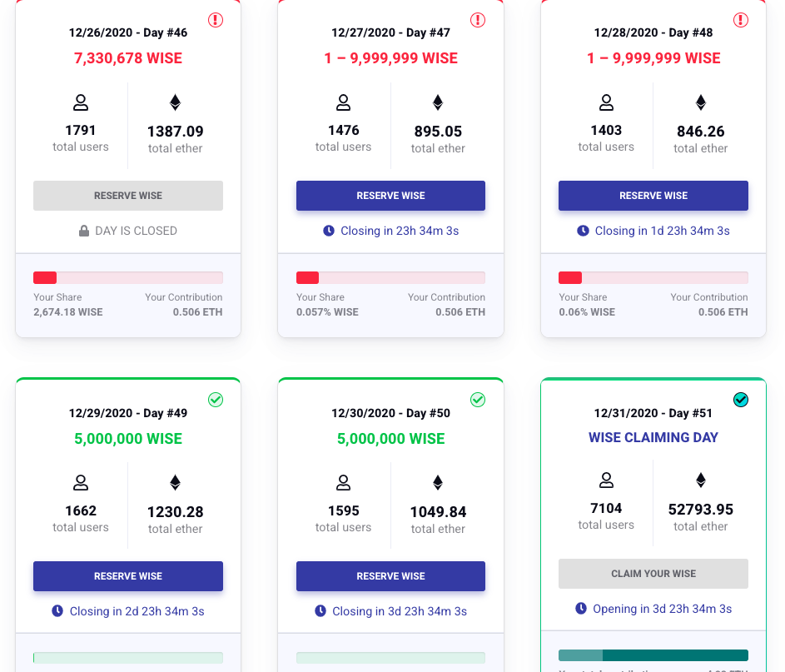Click RESERVE WISE button for Day #48
The height and width of the screenshot is (672, 785).
pyautogui.click(x=653, y=196)
